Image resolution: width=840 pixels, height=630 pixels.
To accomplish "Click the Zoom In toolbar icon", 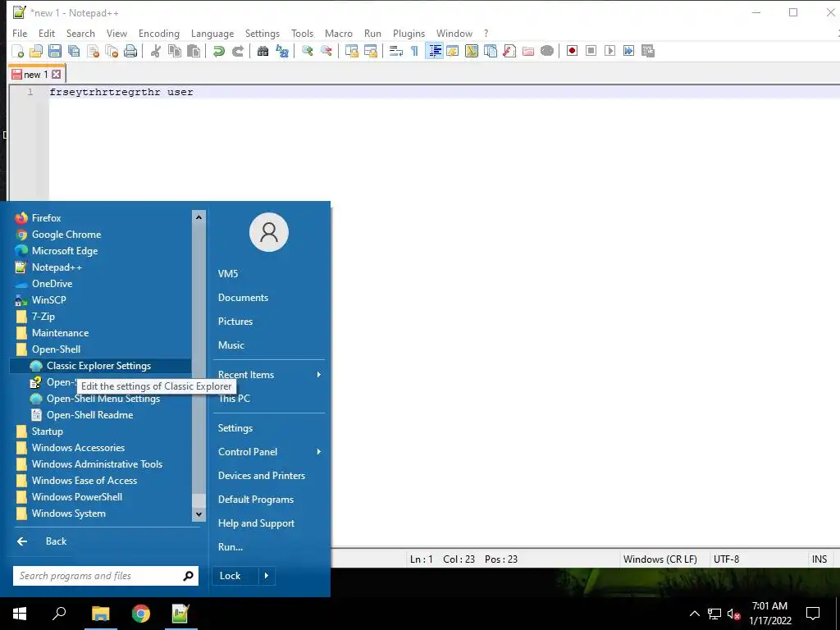I will [x=307, y=51].
